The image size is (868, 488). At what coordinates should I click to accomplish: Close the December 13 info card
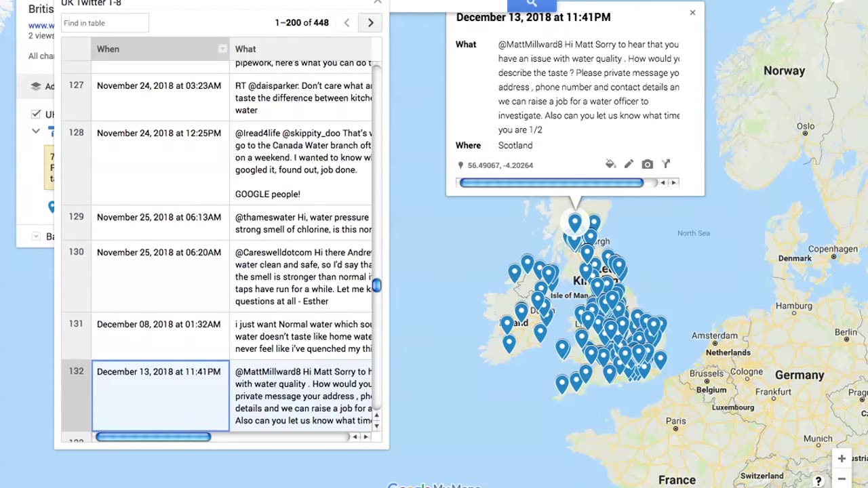(692, 12)
